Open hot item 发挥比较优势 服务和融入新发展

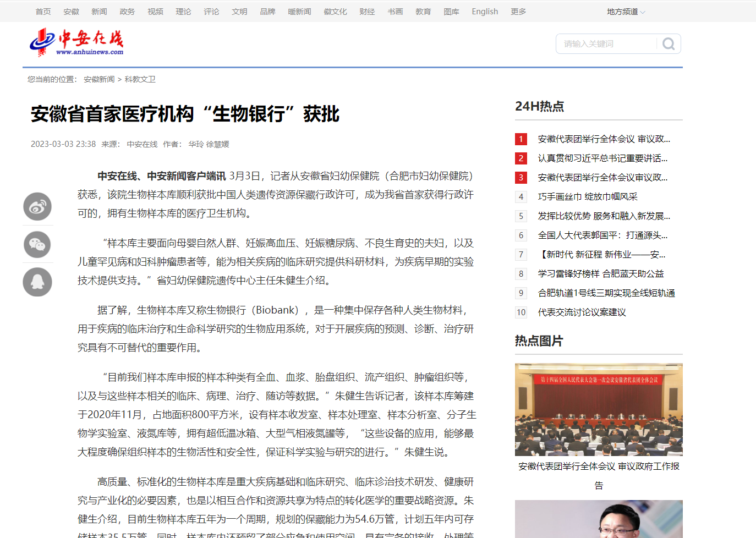[x=604, y=216]
